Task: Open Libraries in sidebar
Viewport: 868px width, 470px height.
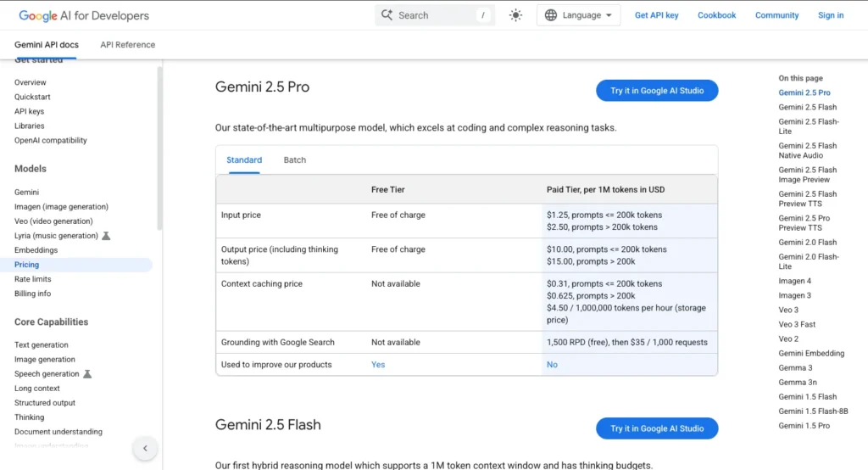Action: (30, 126)
